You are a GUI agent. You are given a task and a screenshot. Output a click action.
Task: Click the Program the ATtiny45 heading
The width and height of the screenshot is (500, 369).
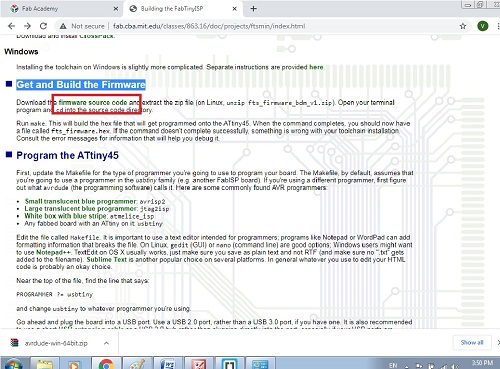tap(67, 155)
